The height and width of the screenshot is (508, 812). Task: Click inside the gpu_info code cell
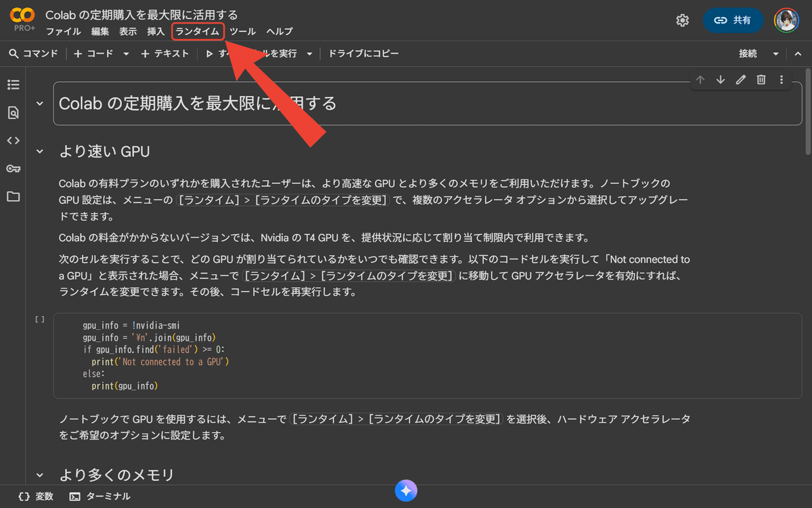426,356
